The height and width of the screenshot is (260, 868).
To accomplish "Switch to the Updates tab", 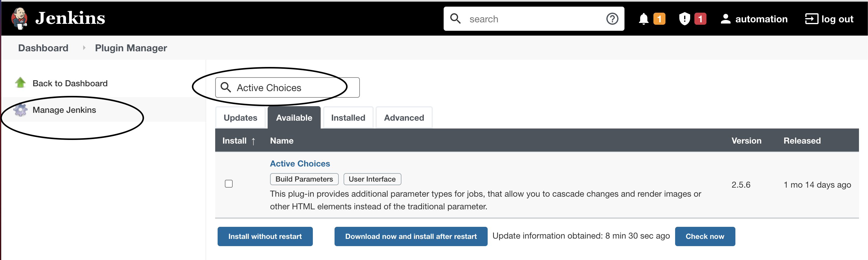I will [240, 117].
